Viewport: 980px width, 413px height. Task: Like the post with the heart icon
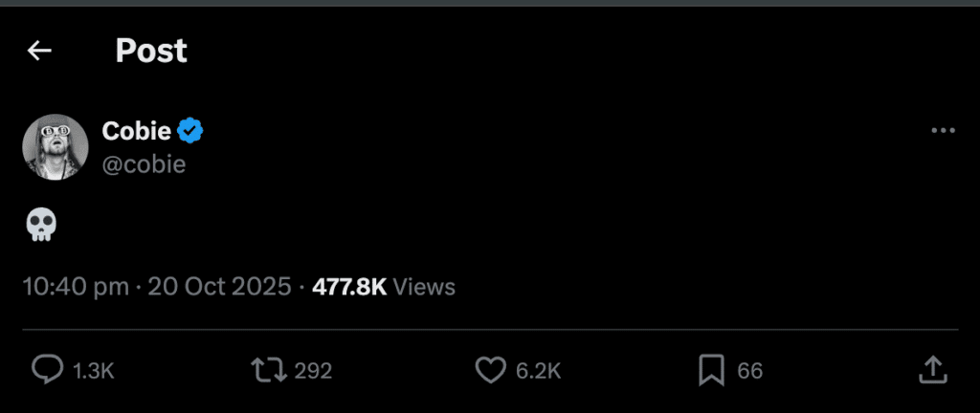click(490, 371)
